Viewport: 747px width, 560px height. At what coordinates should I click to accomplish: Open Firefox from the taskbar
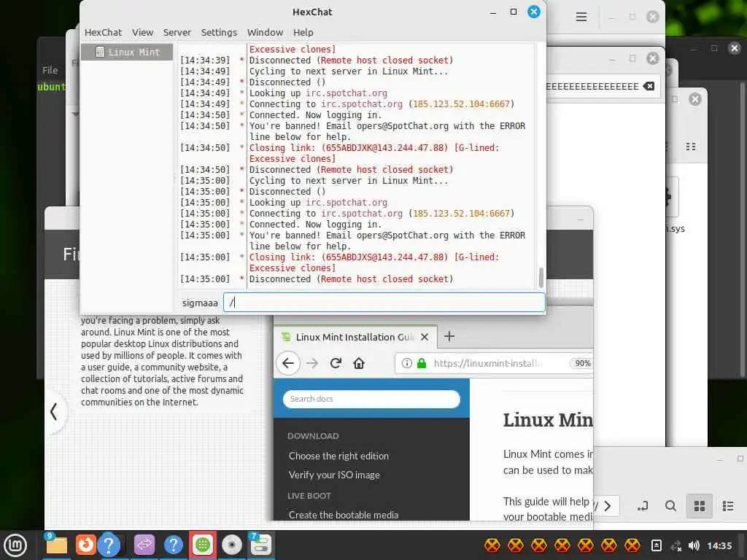[86, 545]
